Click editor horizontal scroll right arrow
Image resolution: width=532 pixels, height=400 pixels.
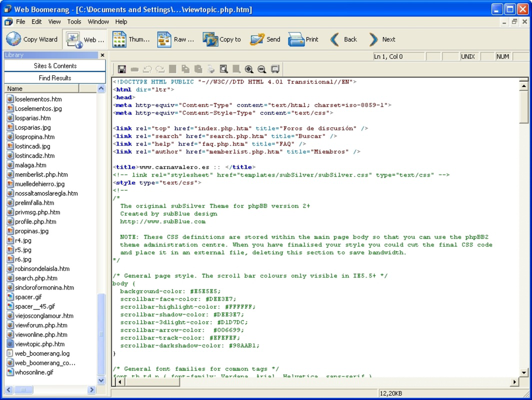click(514, 382)
